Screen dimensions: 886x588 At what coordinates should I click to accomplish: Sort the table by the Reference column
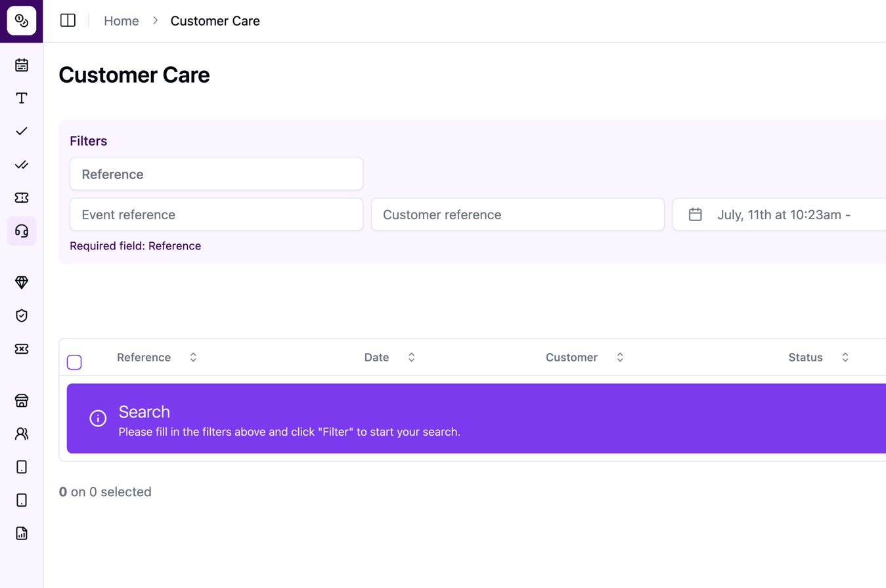(x=193, y=357)
